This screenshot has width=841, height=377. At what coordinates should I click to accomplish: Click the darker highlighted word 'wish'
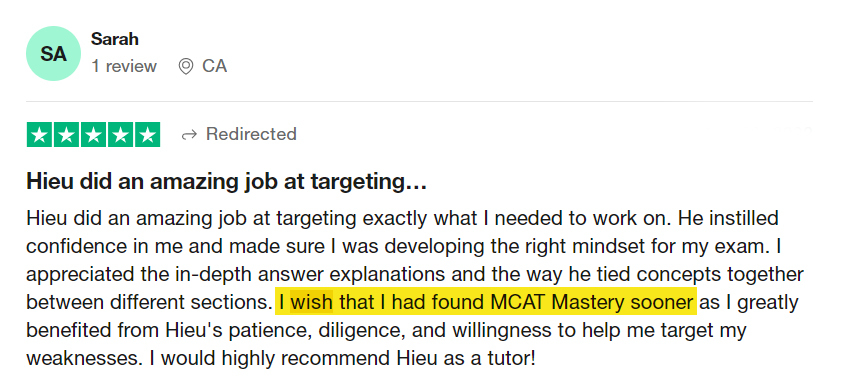click(x=312, y=302)
